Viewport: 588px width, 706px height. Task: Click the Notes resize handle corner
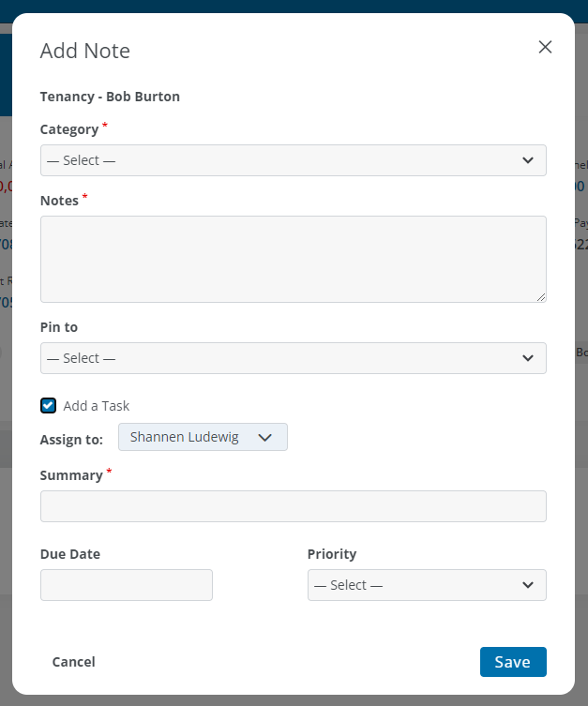click(541, 297)
